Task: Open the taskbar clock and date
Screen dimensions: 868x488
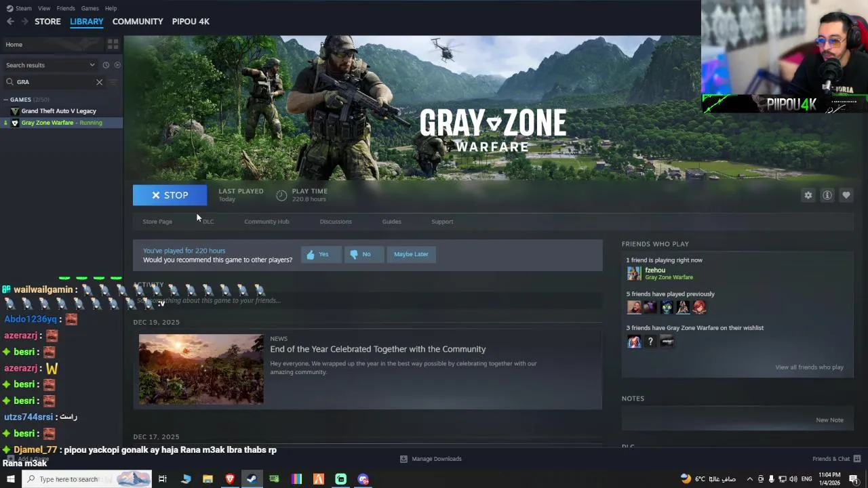Action: [x=830, y=479]
